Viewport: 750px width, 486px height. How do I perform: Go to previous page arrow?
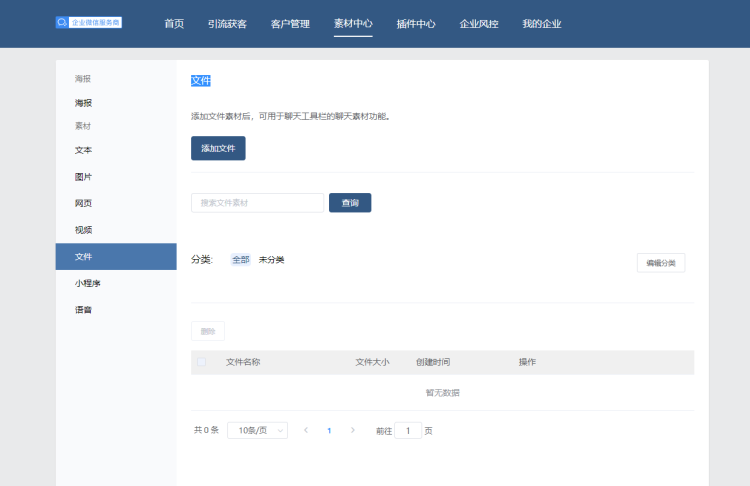(x=306, y=430)
